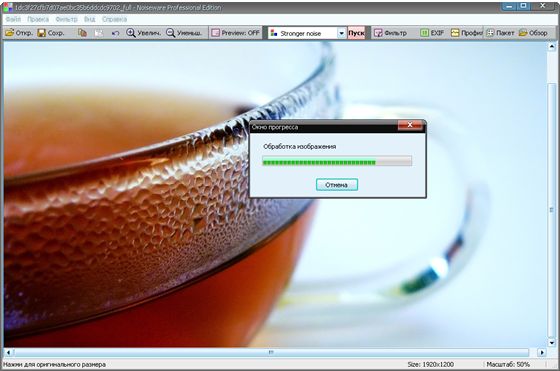560x371 pixels.
Task: Open the Фильтр menu in the menu bar
Action: [x=66, y=19]
